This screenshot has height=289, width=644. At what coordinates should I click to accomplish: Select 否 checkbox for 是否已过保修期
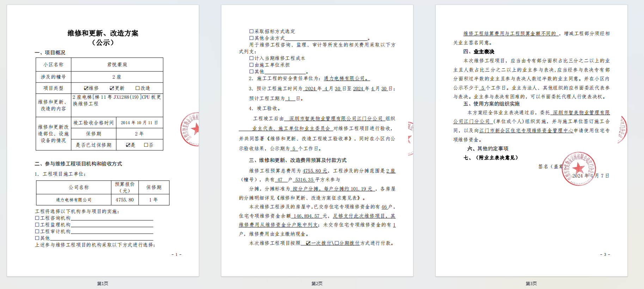tap(146, 145)
